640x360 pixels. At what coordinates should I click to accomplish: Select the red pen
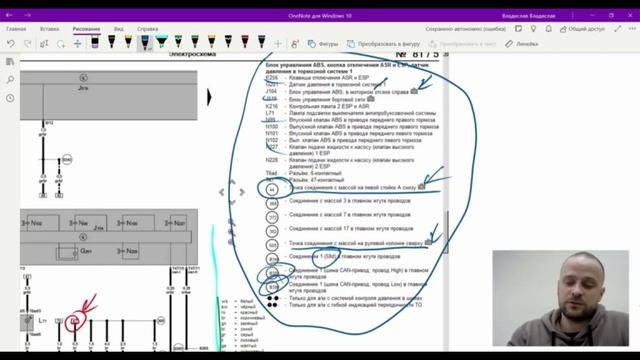245,42
